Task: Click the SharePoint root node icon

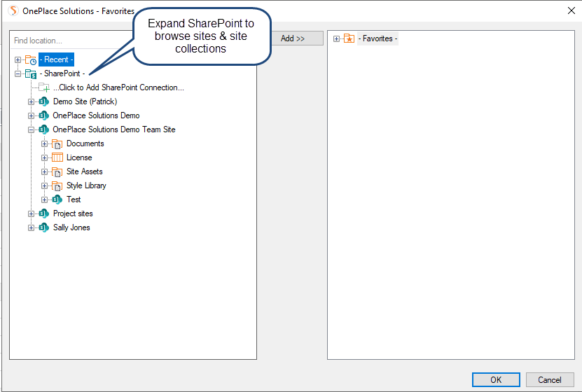Action: coord(30,74)
